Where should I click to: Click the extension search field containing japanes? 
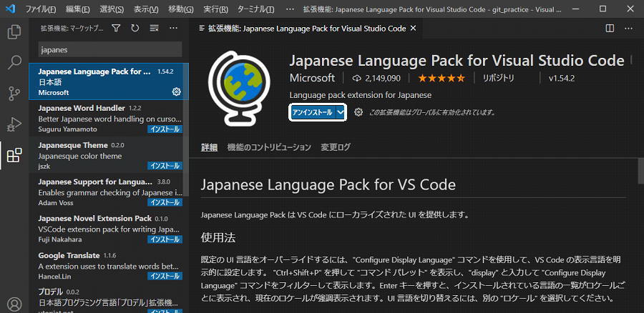coord(110,49)
